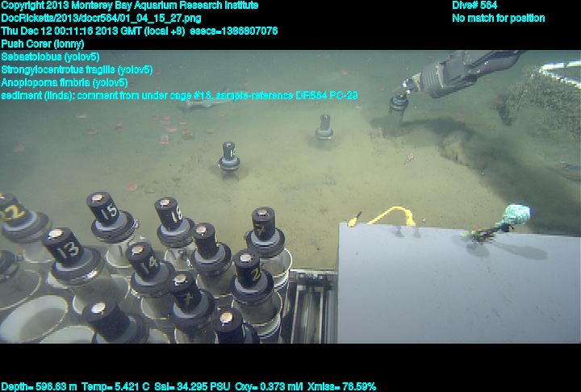Click the Strongylocentrotus fragilis (yolov5) label
581x392 pixels.
click(x=77, y=69)
